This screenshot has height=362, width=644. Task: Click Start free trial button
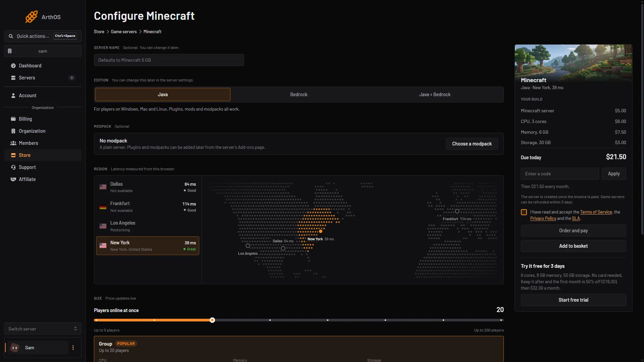573,300
